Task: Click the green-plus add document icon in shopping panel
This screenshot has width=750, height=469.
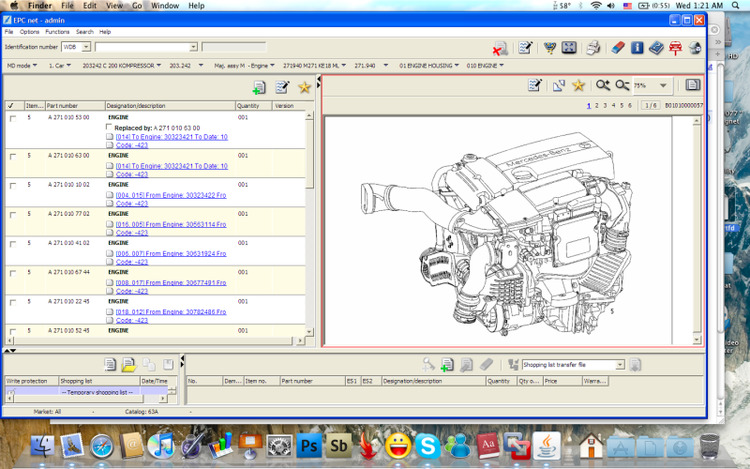Action: [x=447, y=365]
